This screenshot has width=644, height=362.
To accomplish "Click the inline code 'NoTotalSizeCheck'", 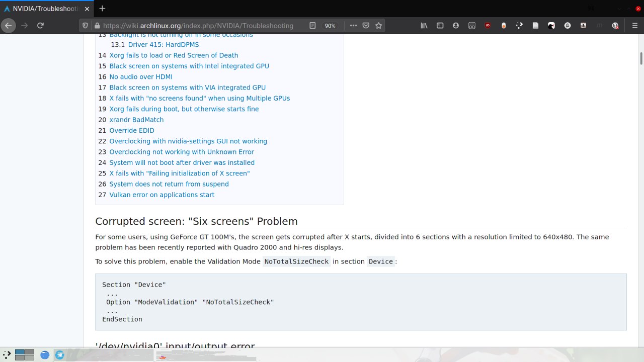I will tap(296, 261).
